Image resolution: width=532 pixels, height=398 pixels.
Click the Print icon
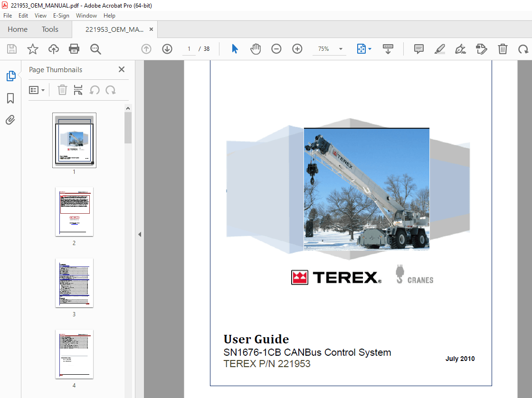[x=74, y=49]
